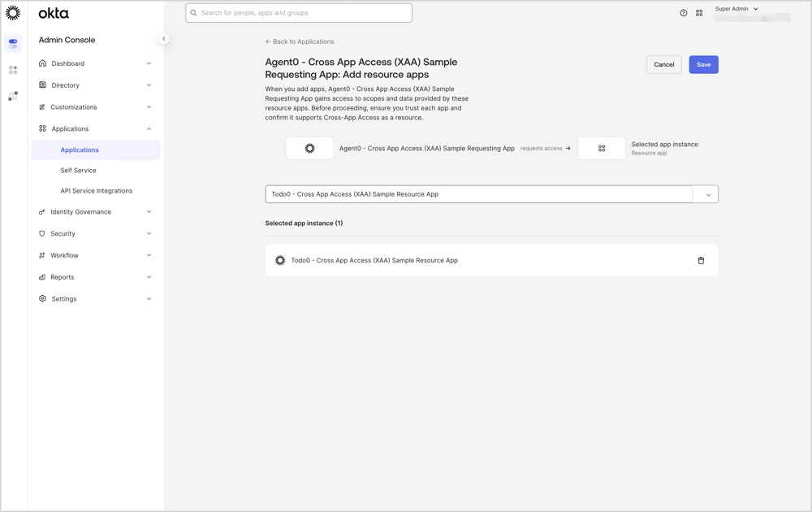
Task: Click the Agent0 requesting app gear icon
Action: [x=309, y=148]
